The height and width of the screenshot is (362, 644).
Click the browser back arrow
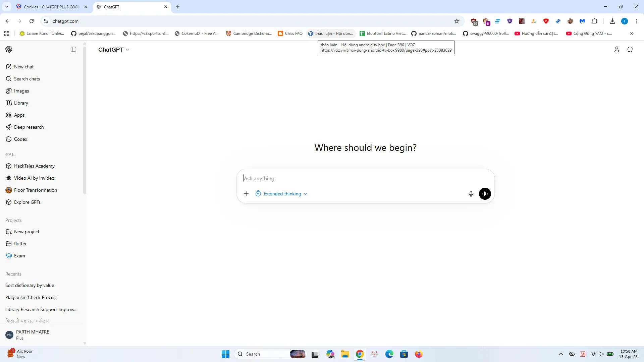7,21
